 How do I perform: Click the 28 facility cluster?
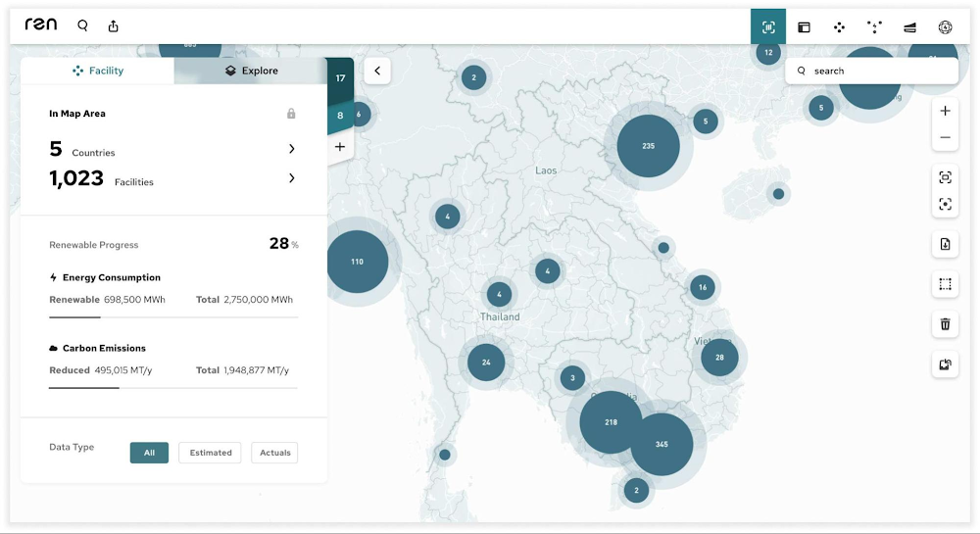719,358
